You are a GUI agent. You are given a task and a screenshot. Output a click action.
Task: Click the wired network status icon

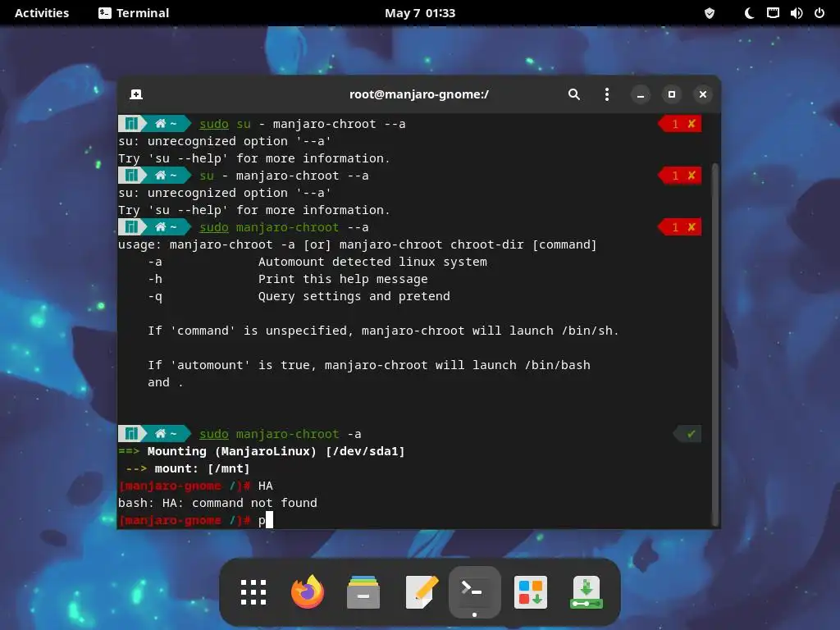tap(773, 13)
